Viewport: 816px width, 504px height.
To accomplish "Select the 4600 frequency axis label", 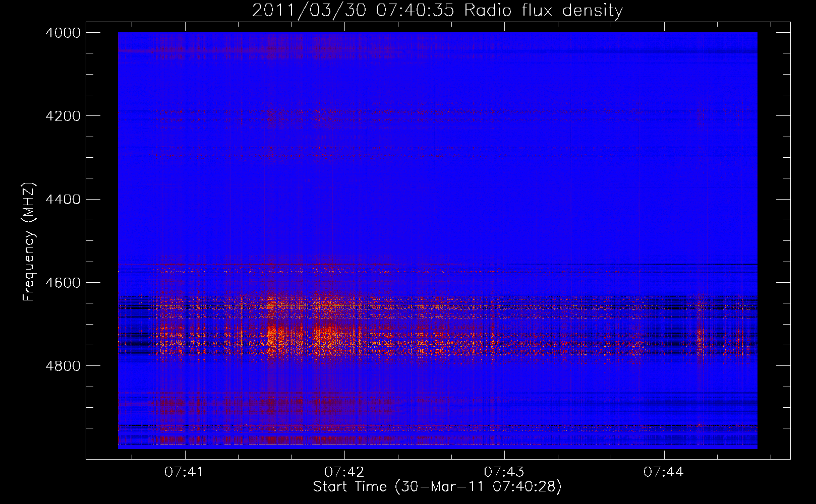I will [63, 283].
